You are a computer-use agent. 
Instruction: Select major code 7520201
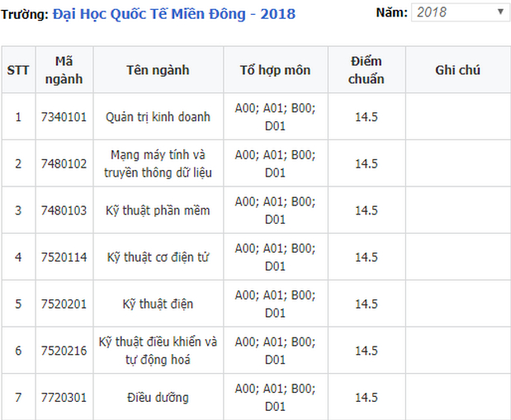pyautogui.click(x=64, y=304)
